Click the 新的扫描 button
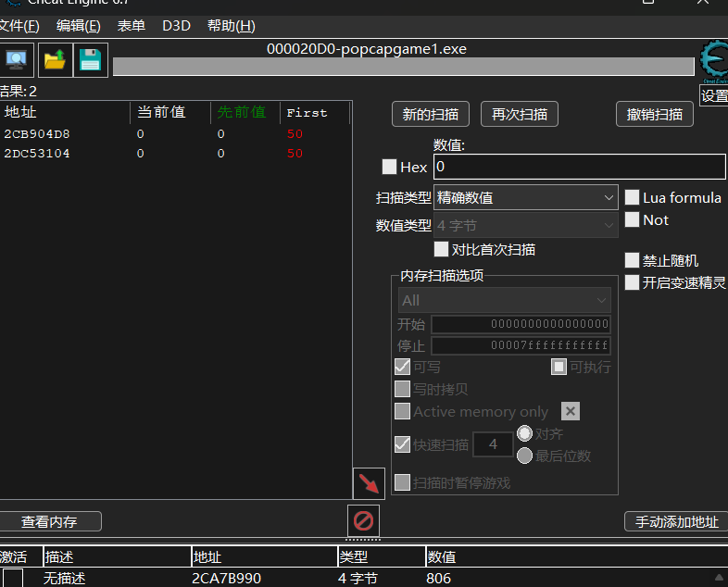This screenshot has width=728, height=587. pos(431,114)
